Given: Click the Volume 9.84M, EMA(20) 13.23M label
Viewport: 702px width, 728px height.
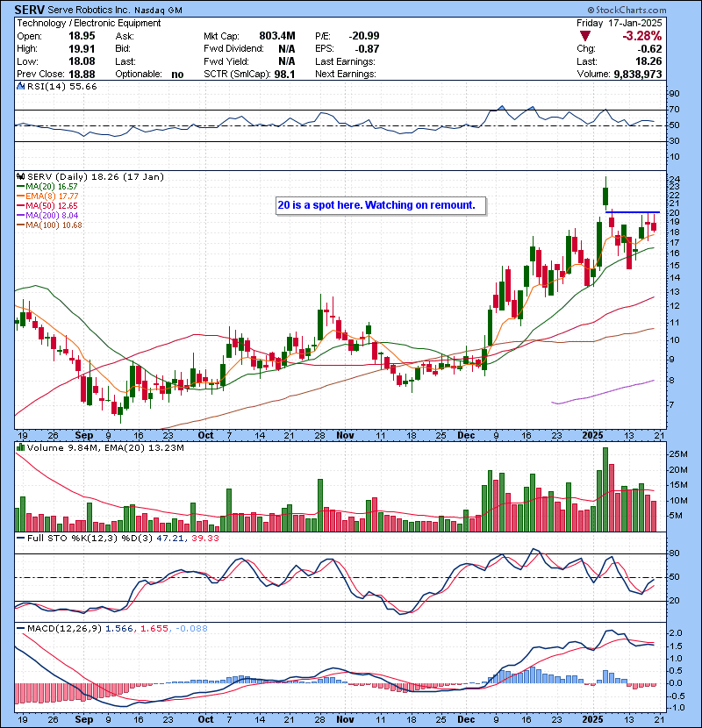Looking at the screenshot, I should tap(105, 448).
